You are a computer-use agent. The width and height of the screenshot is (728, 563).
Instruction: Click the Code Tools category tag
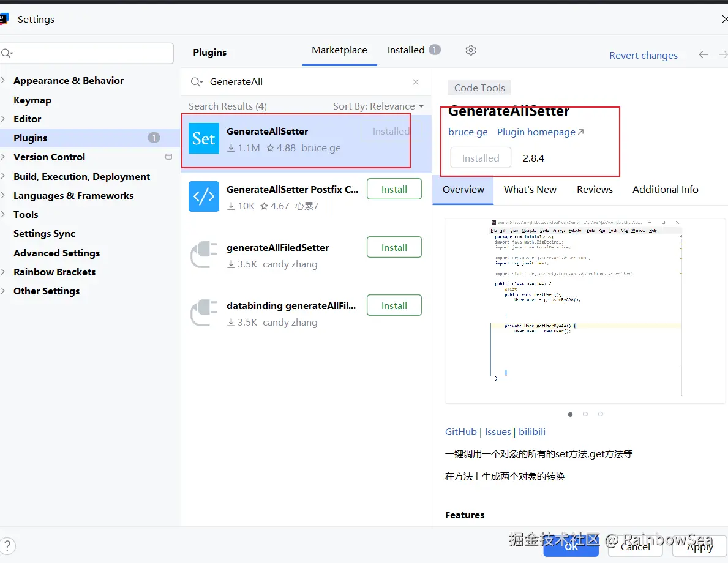click(479, 88)
